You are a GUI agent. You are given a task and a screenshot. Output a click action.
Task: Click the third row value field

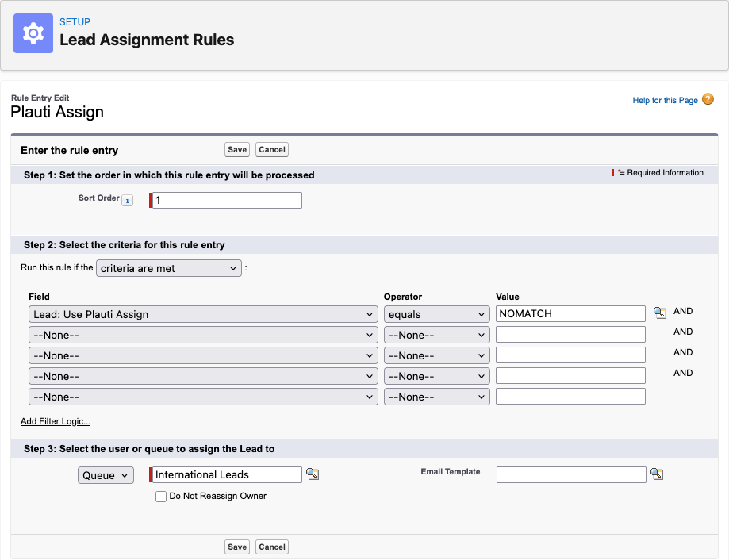(570, 355)
